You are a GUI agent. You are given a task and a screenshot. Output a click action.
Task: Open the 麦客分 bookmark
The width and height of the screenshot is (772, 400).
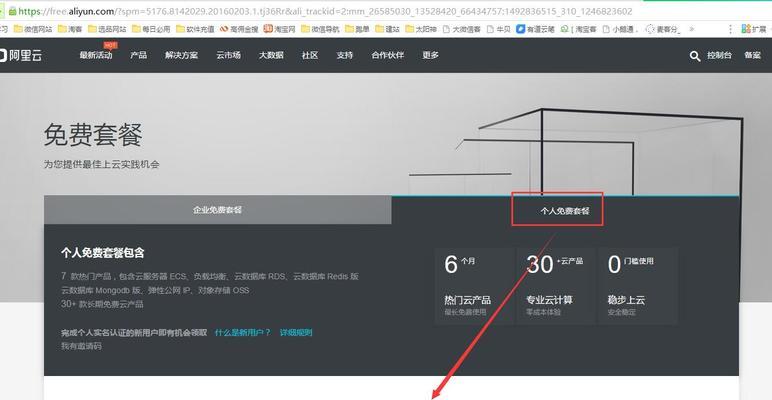coord(663,29)
